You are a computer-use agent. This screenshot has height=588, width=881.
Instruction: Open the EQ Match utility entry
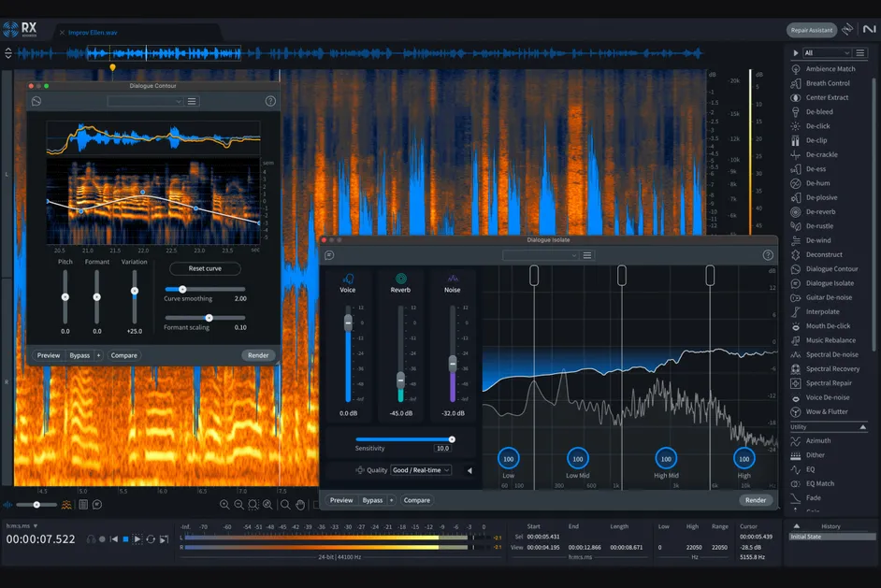[813, 483]
